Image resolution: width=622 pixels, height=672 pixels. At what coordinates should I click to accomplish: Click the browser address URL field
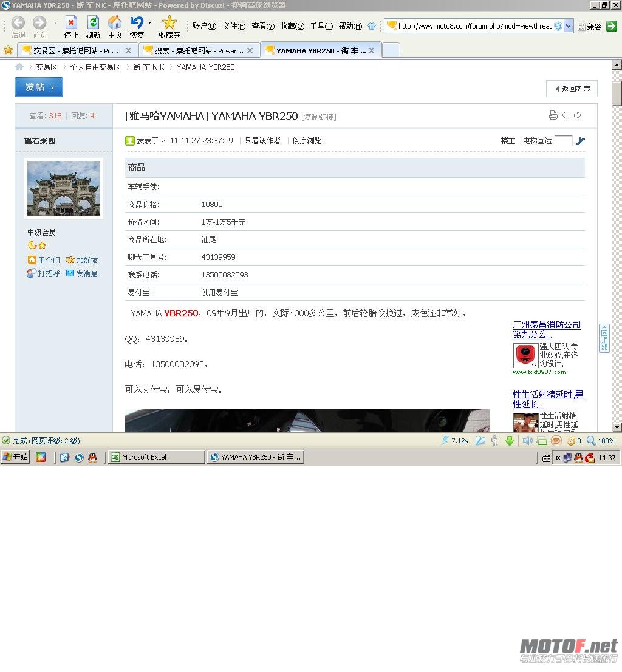coord(475,26)
